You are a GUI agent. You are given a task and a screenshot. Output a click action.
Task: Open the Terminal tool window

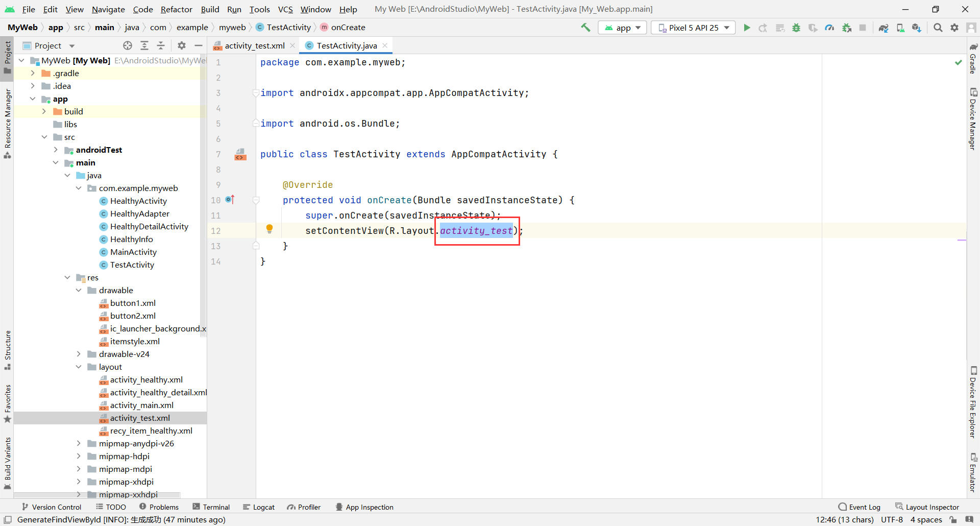211,507
